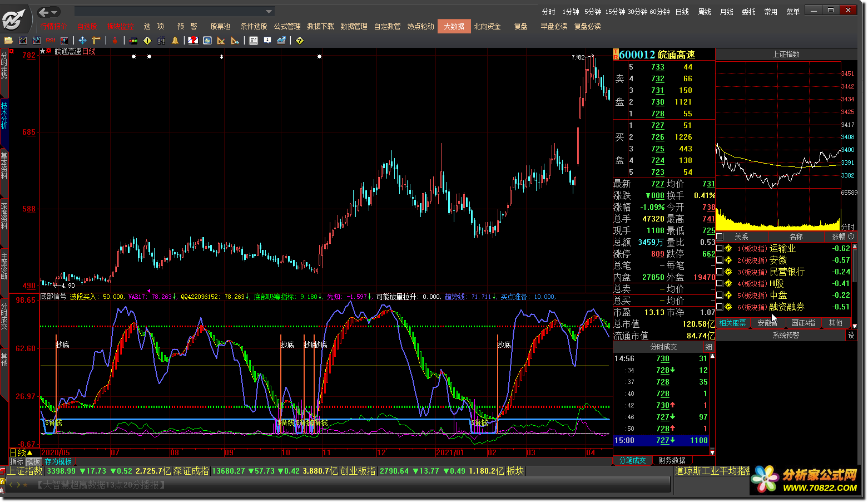Check the box beside 融资融券 row
868x502 pixels.
coord(720,307)
